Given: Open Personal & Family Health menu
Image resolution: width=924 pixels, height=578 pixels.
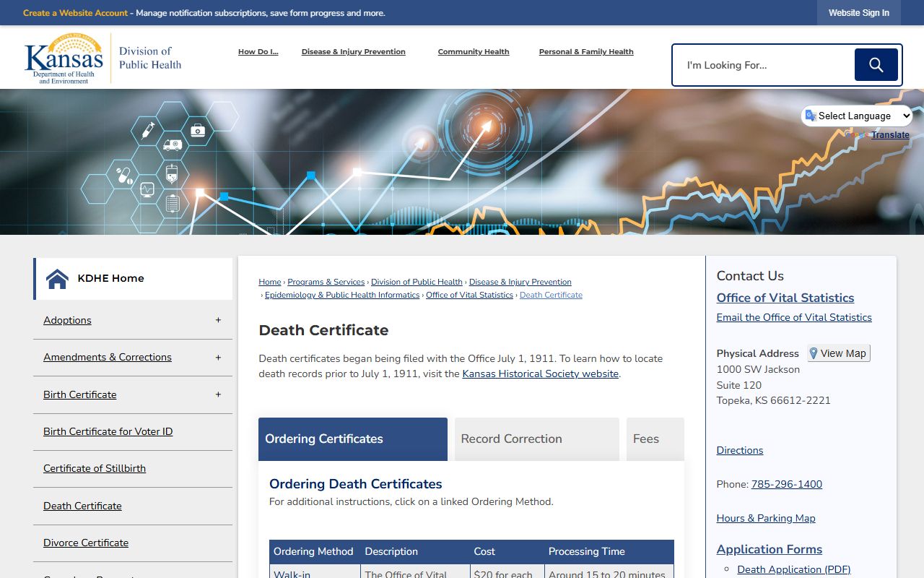Looking at the screenshot, I should click(586, 52).
